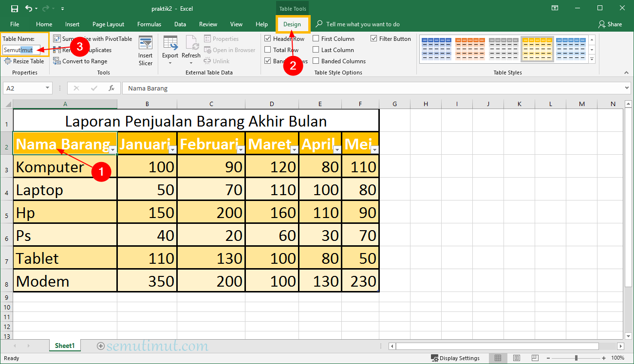634x364 pixels.
Task: Enable the Total Row checkbox
Action: point(268,50)
